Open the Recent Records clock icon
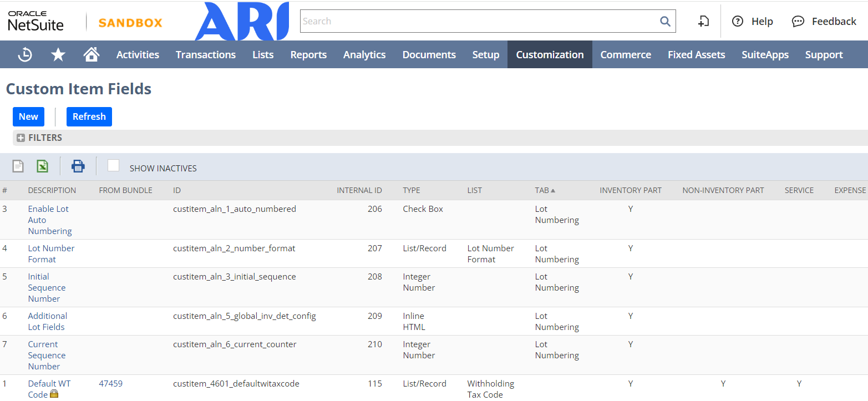The image size is (868, 401). click(25, 54)
